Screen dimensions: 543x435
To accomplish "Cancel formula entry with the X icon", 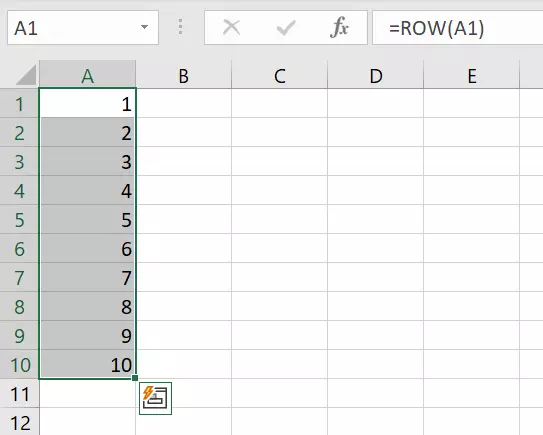I will click(x=231, y=27).
